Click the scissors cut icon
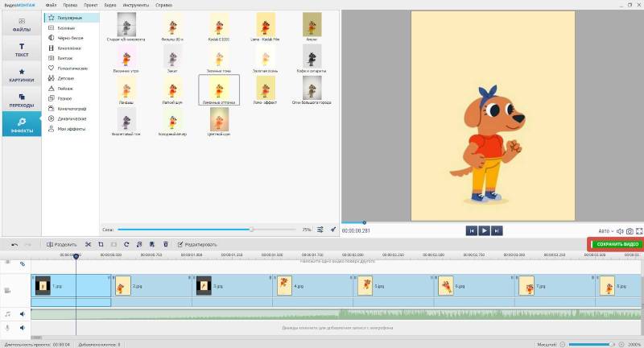Viewport: 644px width, 348px height. [88, 244]
